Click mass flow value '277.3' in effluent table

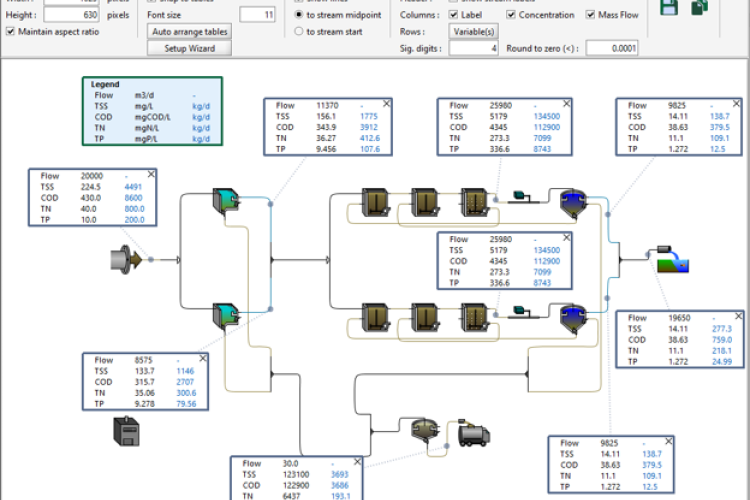722,329
